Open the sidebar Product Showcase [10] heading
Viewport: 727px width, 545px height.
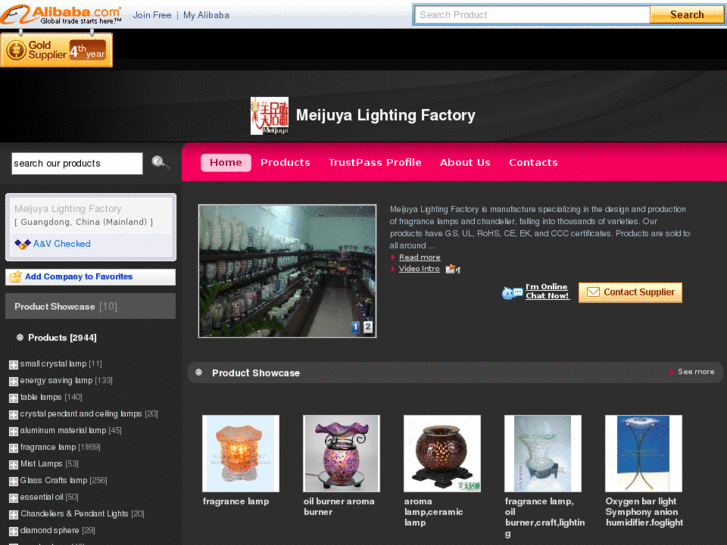tap(90, 307)
